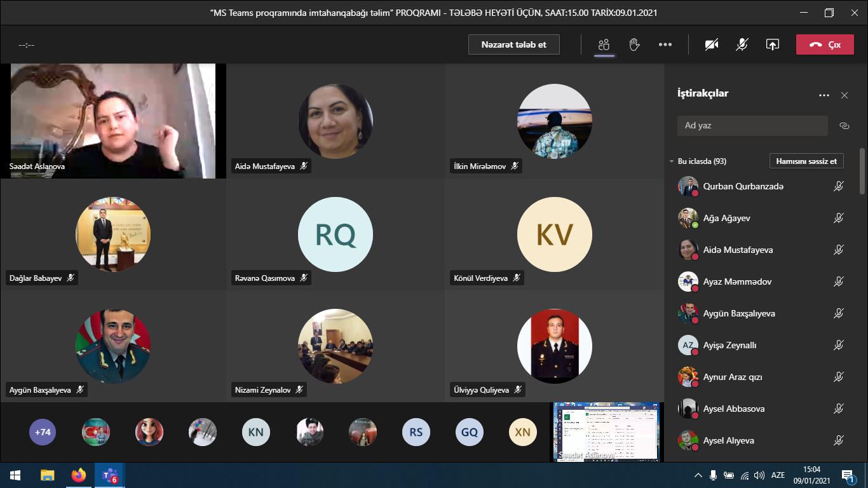Open the Windows notification center
868x488 pixels.
[848, 475]
